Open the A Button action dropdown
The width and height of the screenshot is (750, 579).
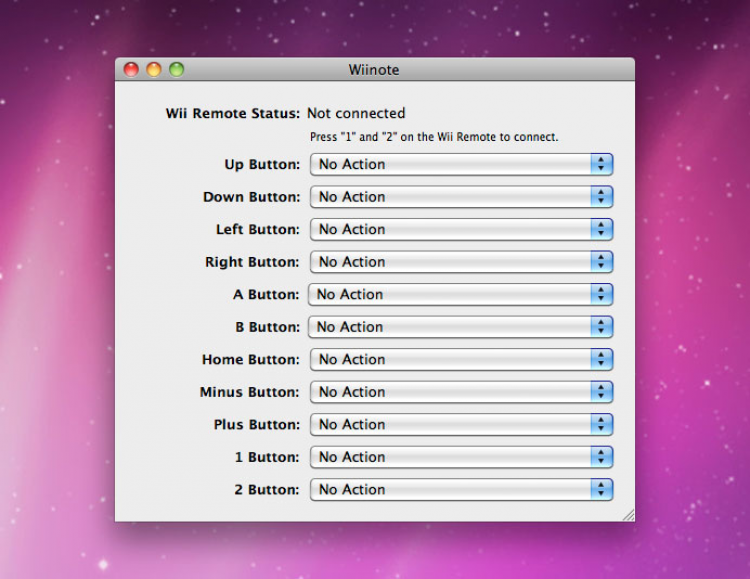point(460,294)
